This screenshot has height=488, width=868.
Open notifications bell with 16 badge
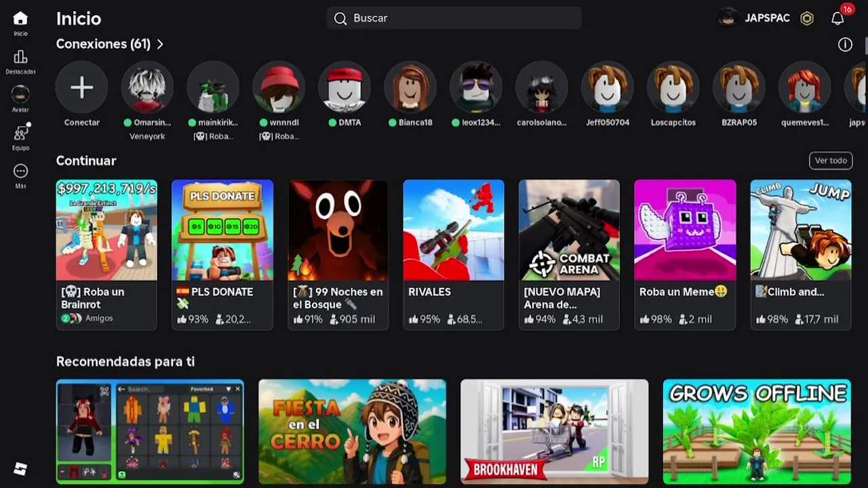point(838,18)
